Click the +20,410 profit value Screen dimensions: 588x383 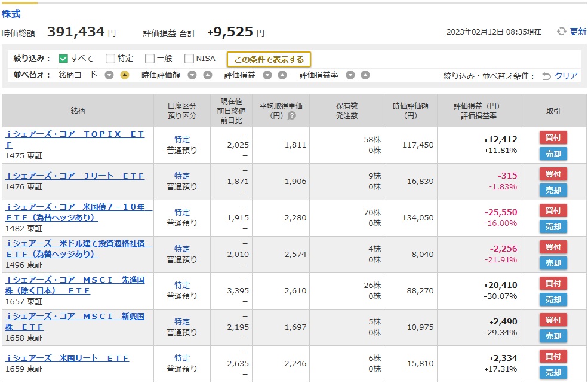(500, 285)
